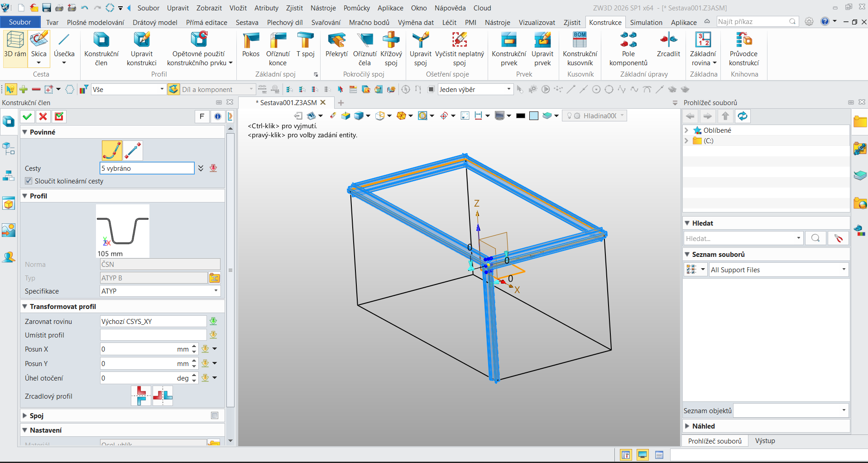Click the refresh icon in Prohlížeč souborů
This screenshot has height=463, width=868.
[743, 116]
